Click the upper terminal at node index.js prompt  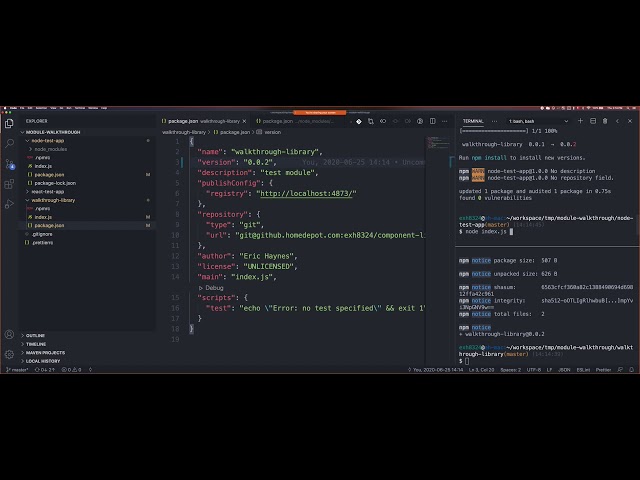coord(486,231)
